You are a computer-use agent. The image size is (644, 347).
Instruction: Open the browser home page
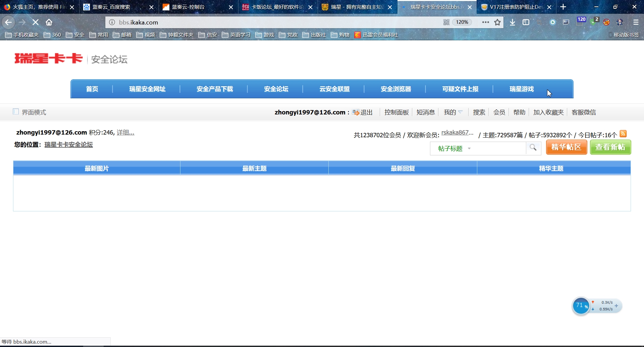coord(49,22)
